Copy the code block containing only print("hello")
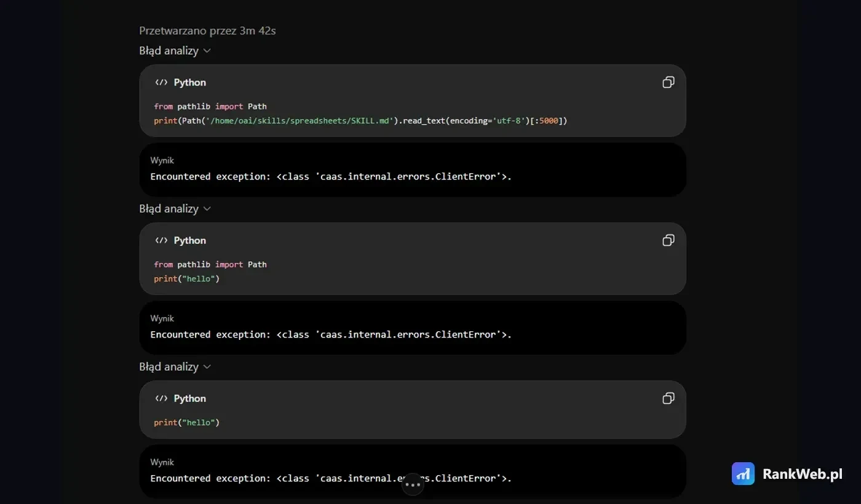This screenshot has height=504, width=861. click(669, 398)
